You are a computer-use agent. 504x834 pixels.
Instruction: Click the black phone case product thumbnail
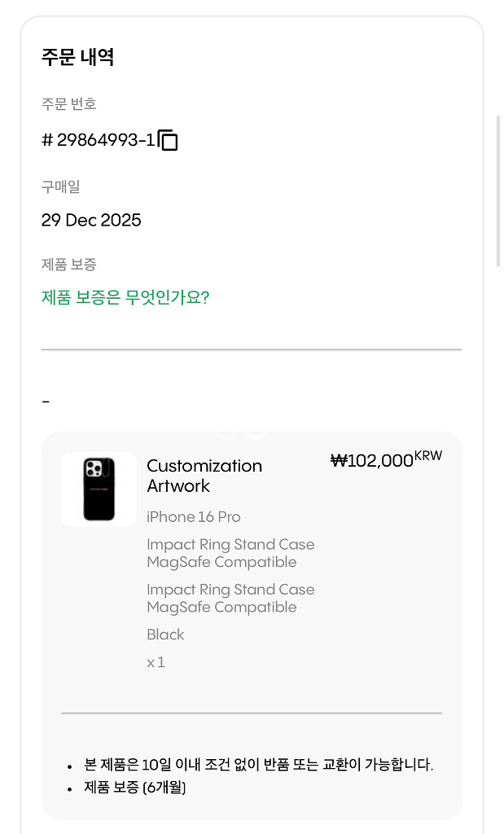point(99,489)
